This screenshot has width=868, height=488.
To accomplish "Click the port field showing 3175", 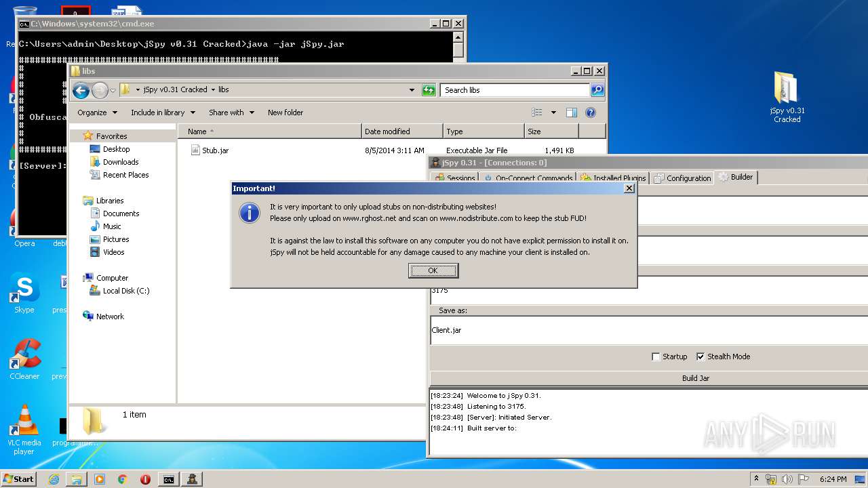I will pos(649,291).
